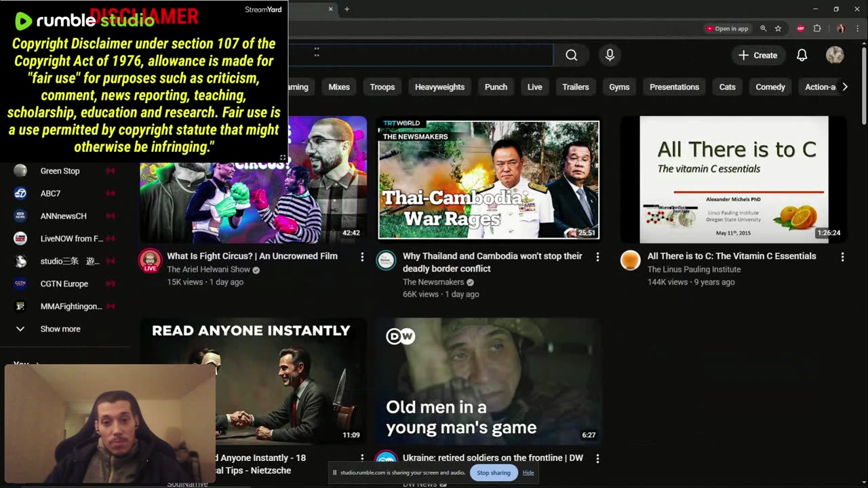Play the Read Anyone Instantly thumbnail
868x488 pixels.
click(x=253, y=381)
